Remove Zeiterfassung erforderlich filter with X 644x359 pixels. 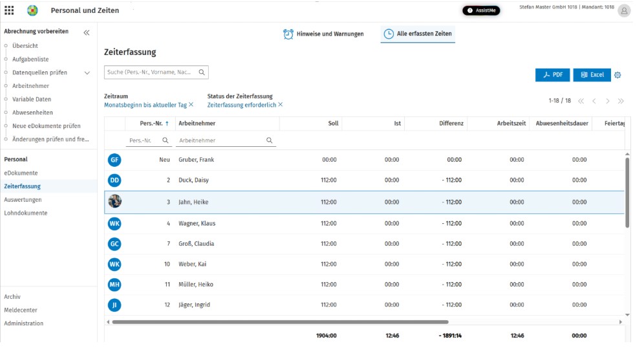(281, 105)
